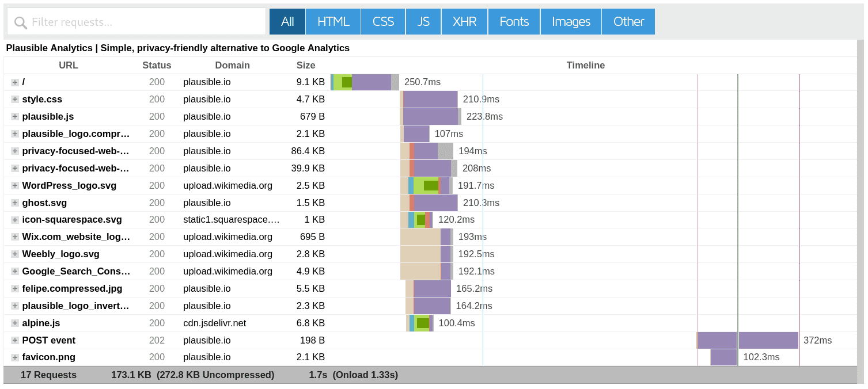Select the JS filter tab
This screenshot has height=389, width=868.
tap(423, 21)
